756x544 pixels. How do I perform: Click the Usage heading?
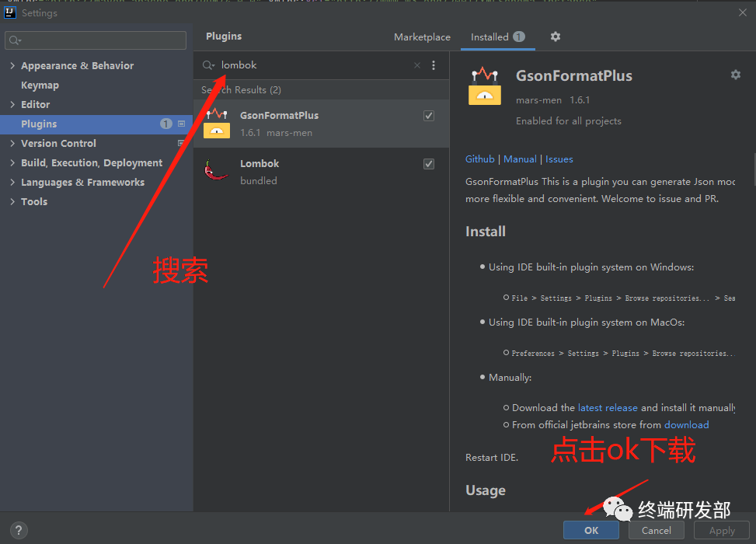coord(485,490)
